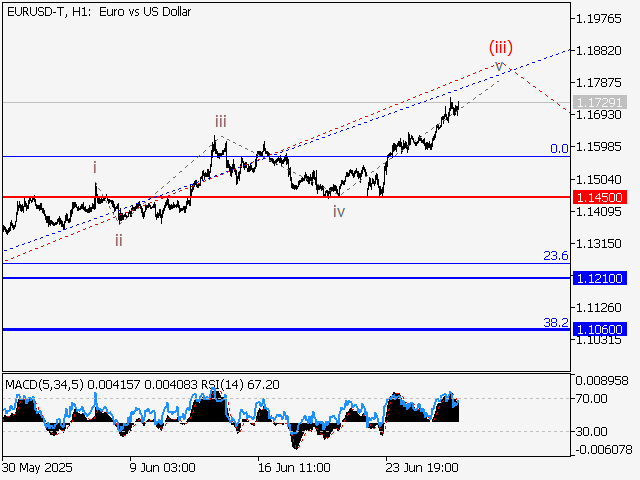Select the red 1.14500 price level tag
The height and width of the screenshot is (480, 640).
pos(600,198)
